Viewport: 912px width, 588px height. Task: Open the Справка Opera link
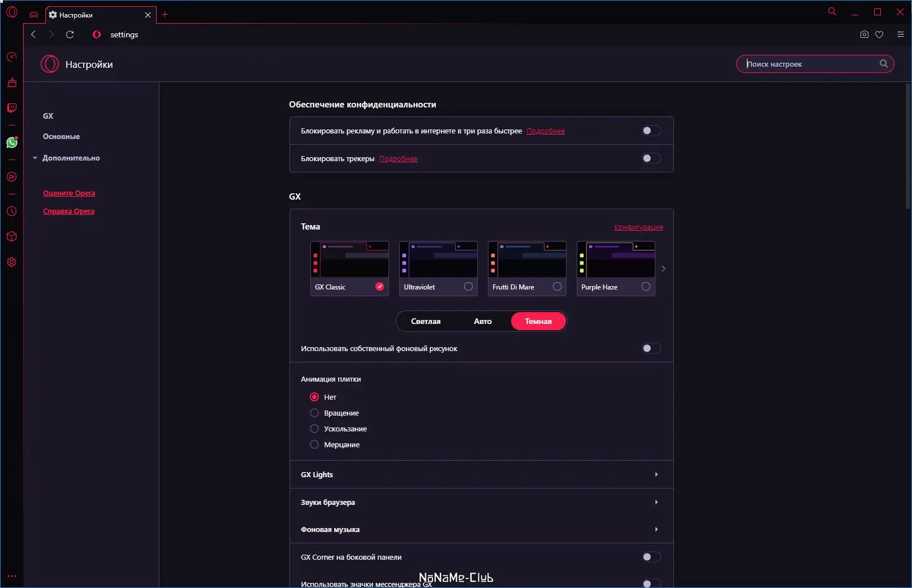tap(68, 211)
